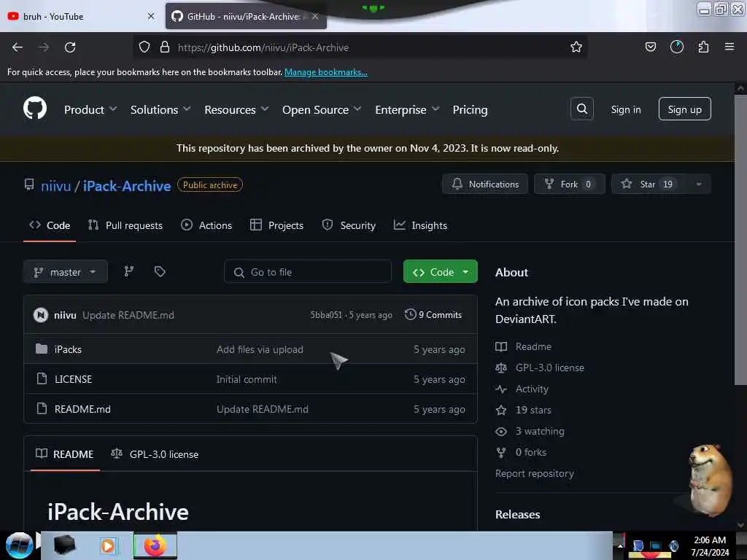Switch to the Security tab

tap(349, 226)
